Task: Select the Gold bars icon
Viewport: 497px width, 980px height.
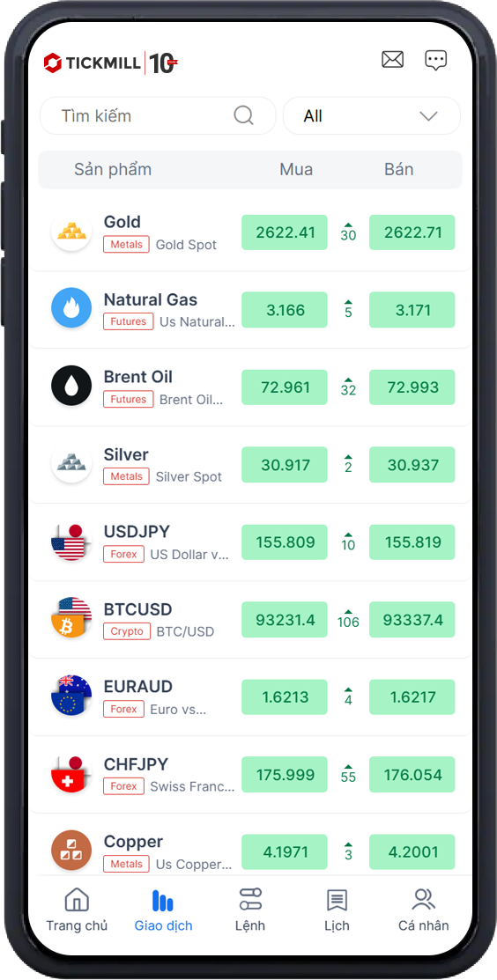Action: (x=71, y=232)
